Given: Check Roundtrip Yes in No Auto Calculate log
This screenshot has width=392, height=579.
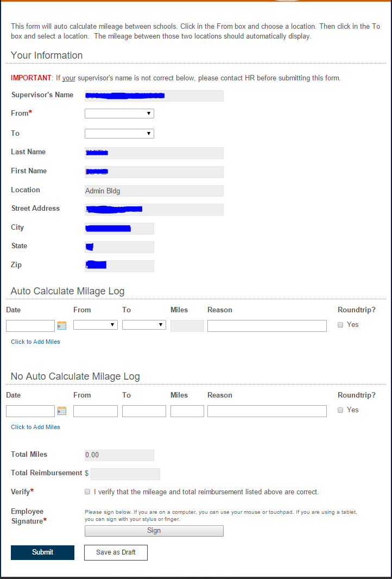Looking at the screenshot, I should [x=340, y=410].
